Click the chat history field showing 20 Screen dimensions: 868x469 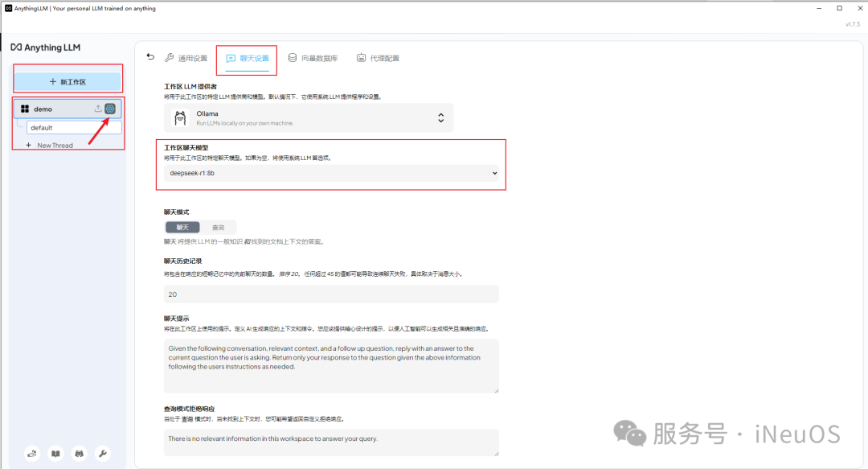tap(331, 294)
